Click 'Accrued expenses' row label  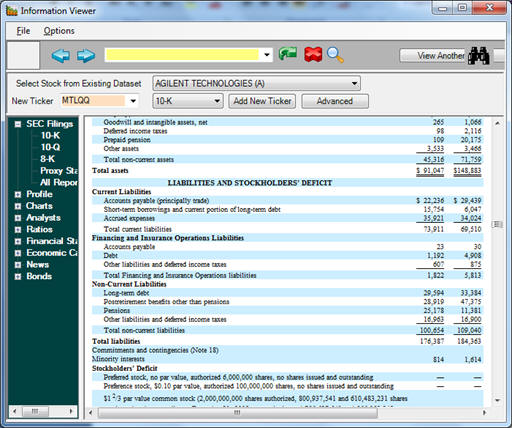point(129,218)
